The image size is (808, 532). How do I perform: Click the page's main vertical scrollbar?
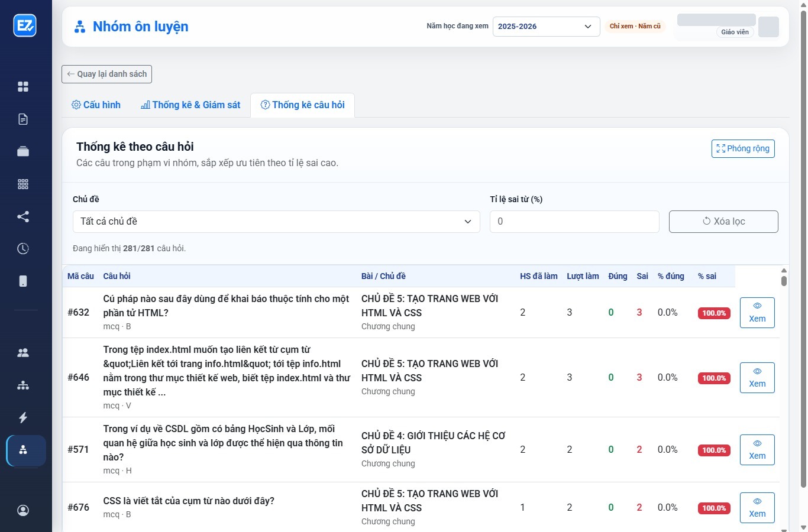(803, 248)
